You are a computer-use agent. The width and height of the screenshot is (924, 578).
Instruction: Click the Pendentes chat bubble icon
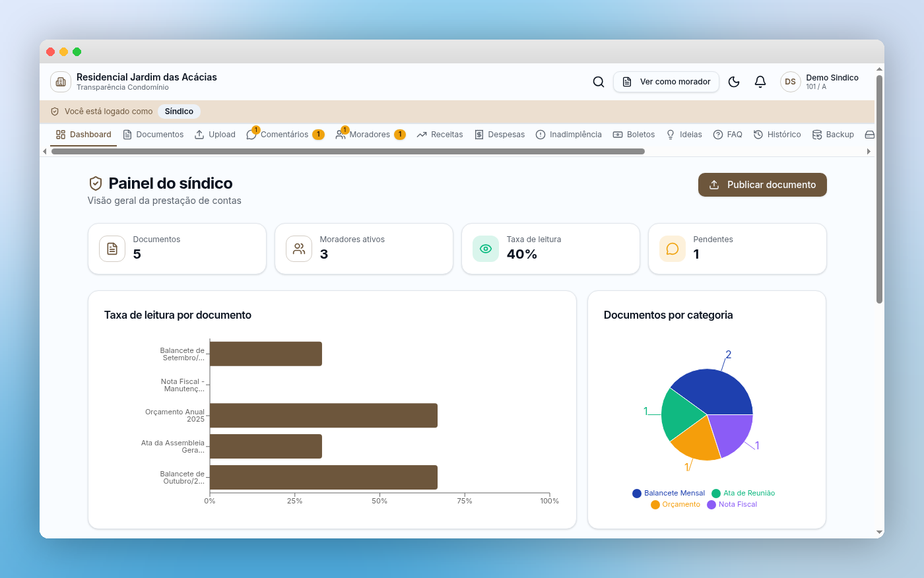673,249
